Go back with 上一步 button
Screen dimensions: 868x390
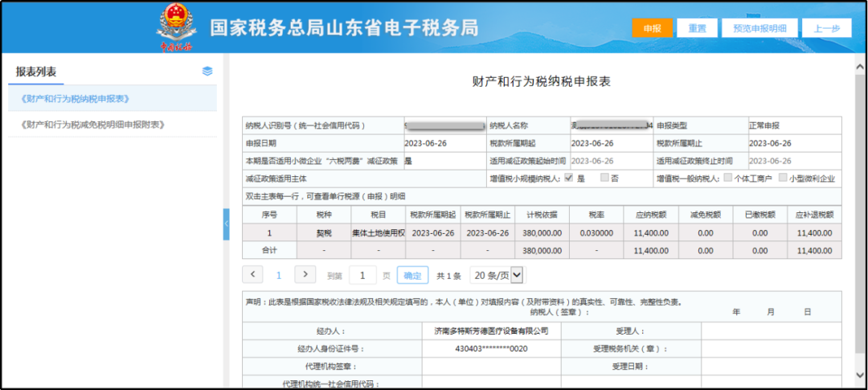(827, 28)
